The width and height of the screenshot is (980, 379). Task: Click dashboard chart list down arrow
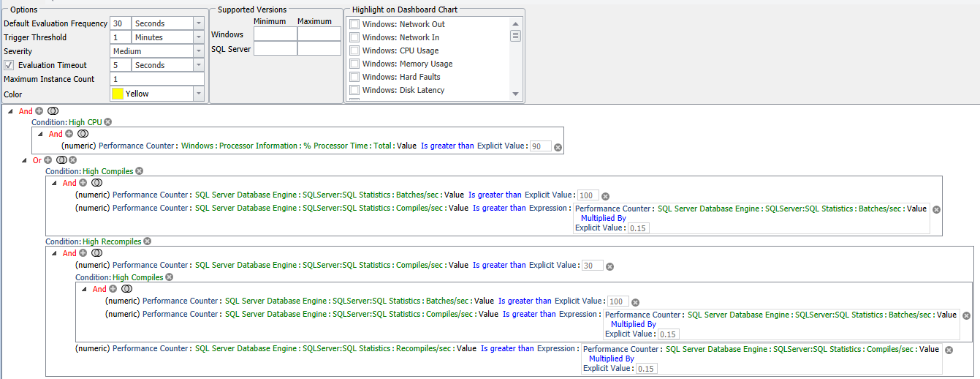point(515,94)
